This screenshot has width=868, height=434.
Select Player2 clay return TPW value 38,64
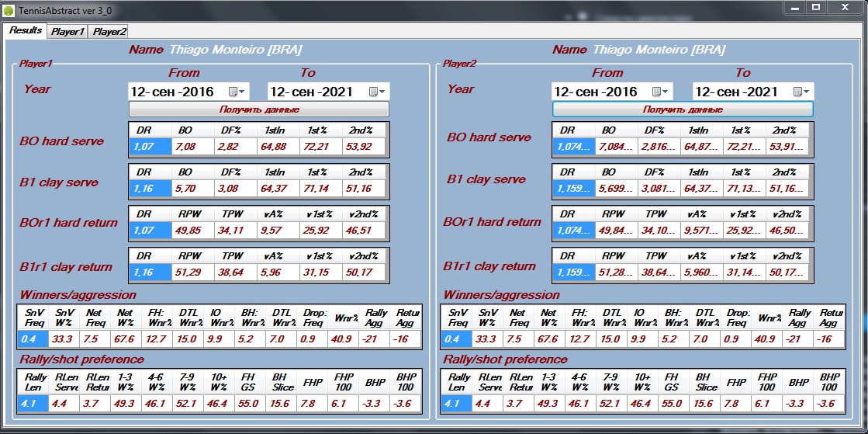(659, 273)
